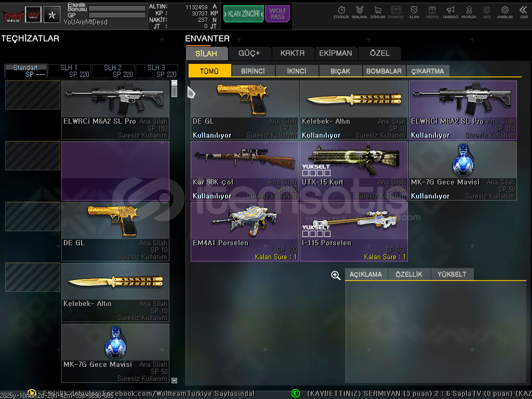Click the green circle icon in status bar
Viewport: 532px width, 399px height.
pyautogui.click(x=296, y=393)
